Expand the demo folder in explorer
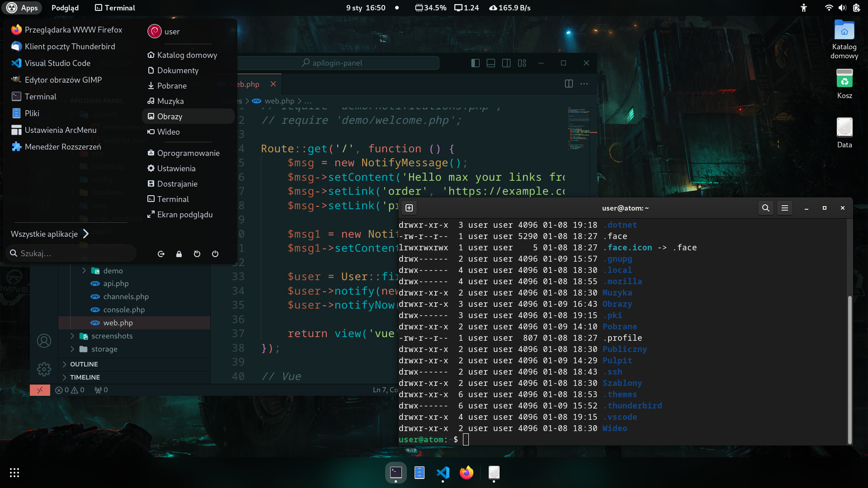This screenshot has width=868, height=488. [x=84, y=271]
